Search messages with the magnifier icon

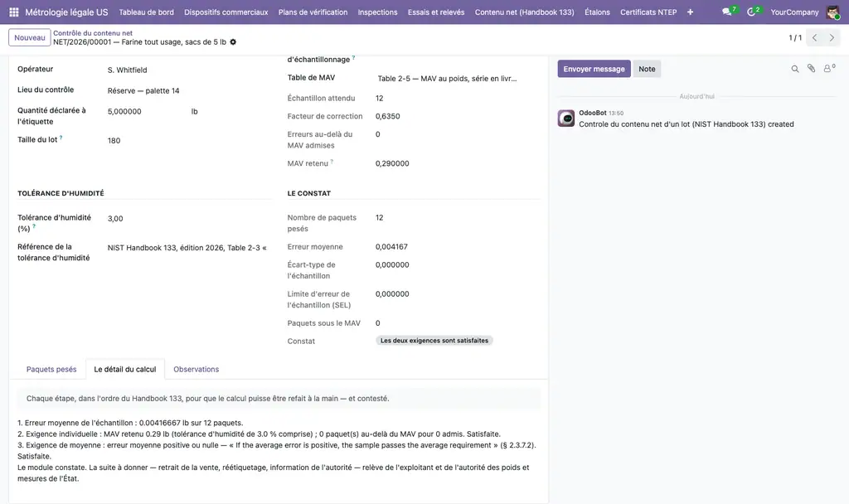pyautogui.click(x=795, y=69)
